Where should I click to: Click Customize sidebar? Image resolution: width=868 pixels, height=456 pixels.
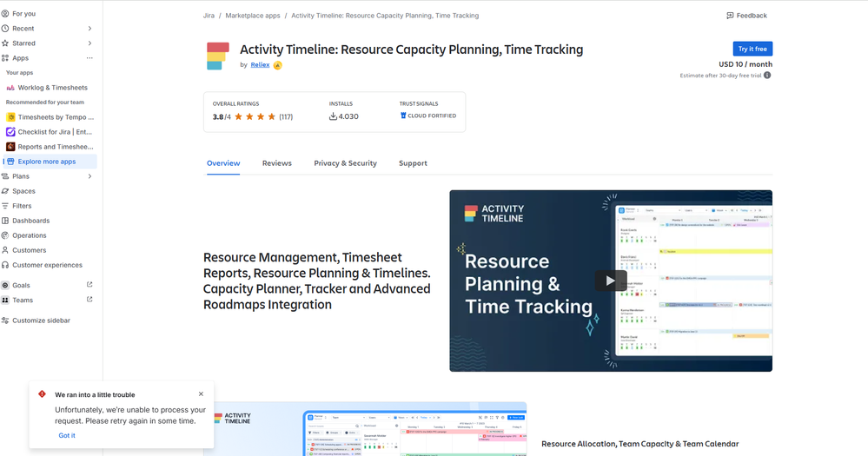41,321
